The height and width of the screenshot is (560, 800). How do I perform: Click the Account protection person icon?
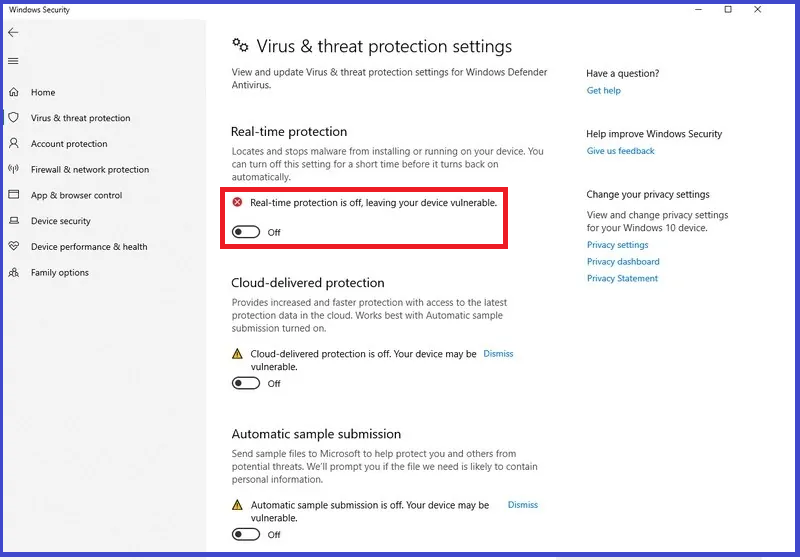click(x=14, y=144)
